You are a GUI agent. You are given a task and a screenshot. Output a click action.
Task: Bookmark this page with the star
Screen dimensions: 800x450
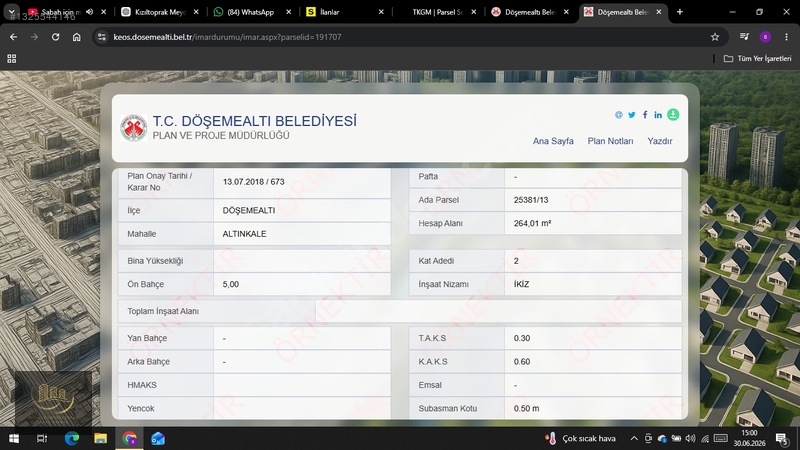click(715, 37)
